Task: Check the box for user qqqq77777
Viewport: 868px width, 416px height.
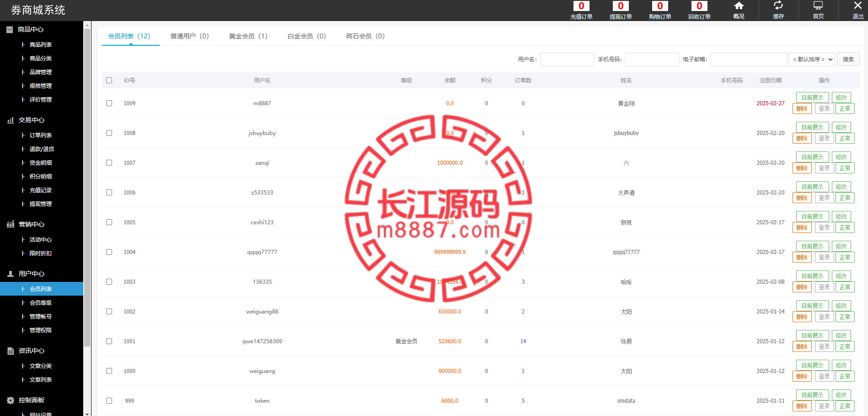Action: [x=109, y=252]
